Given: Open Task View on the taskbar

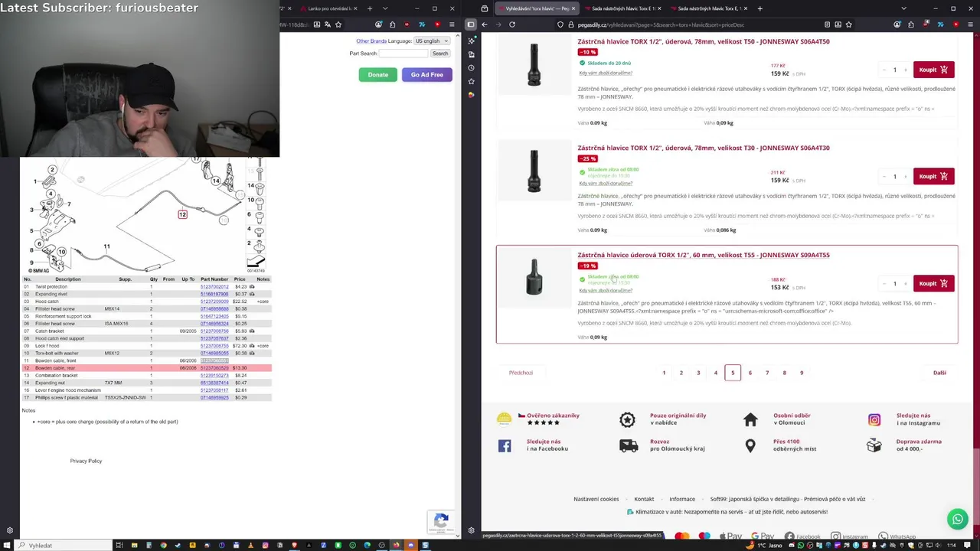Looking at the screenshot, I should (119, 545).
